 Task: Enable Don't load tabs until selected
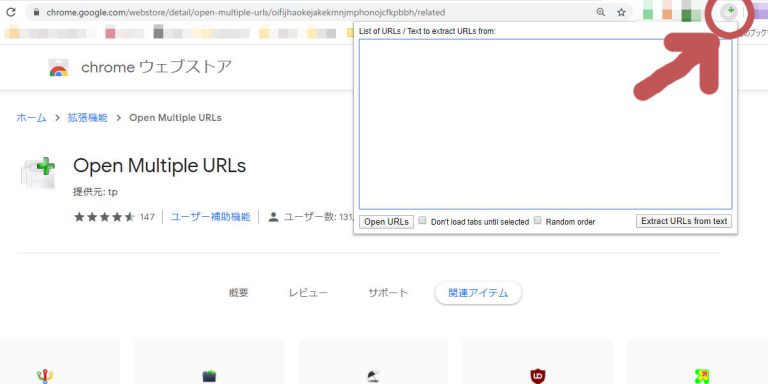point(423,220)
